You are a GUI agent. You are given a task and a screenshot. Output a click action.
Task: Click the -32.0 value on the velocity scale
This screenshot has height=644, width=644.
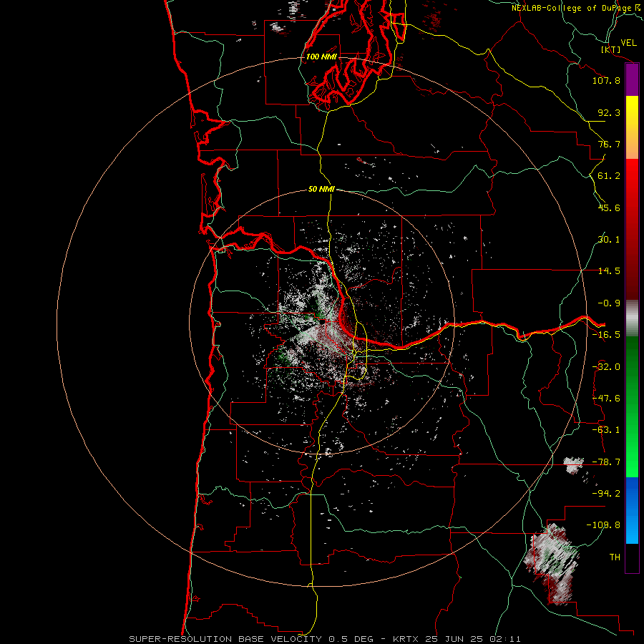pyautogui.click(x=606, y=367)
